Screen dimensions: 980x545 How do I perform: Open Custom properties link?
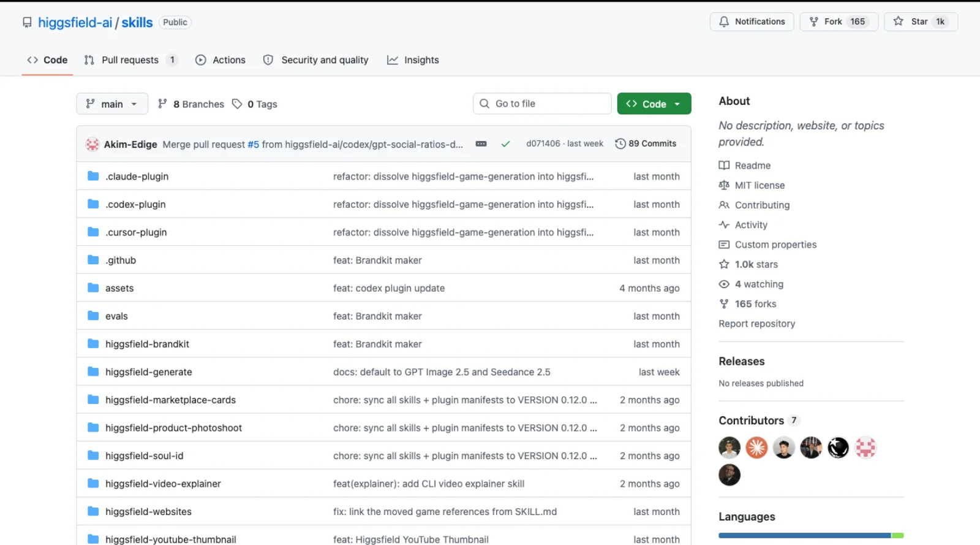[776, 245]
